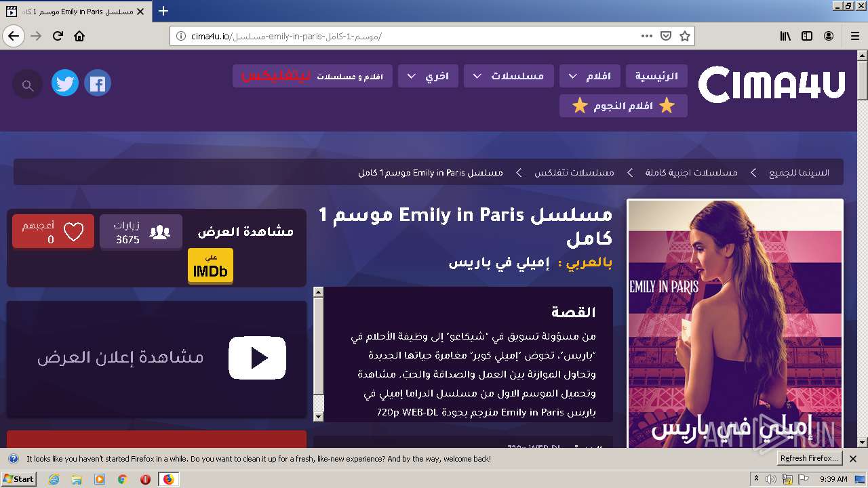
Task: Launch Chrome from the taskbar
Action: 122,479
